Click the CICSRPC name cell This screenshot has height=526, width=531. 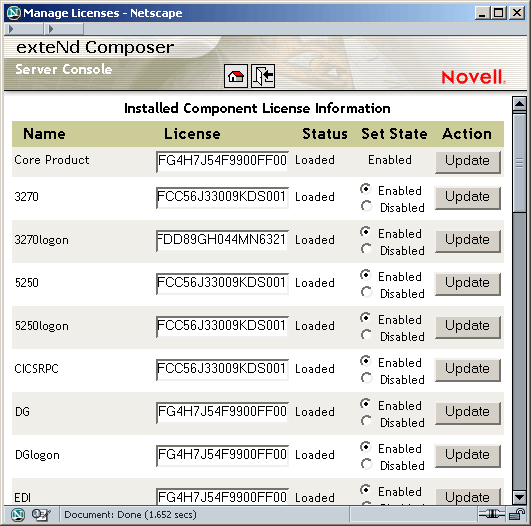[x=36, y=369]
